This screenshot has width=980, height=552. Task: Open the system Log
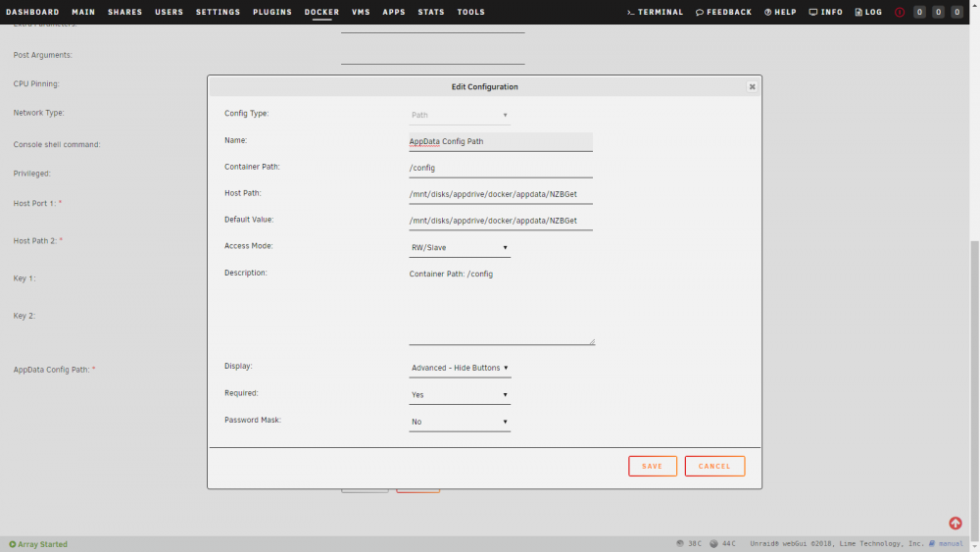(868, 12)
